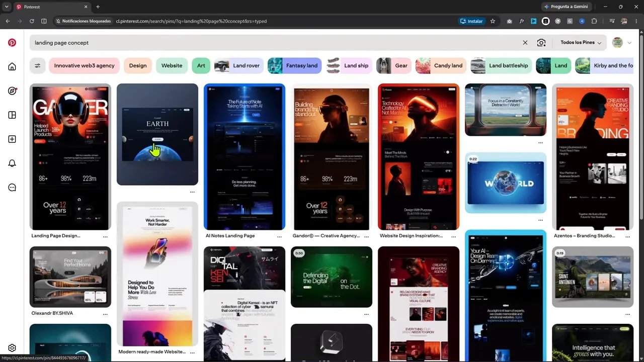
Task: Select the Land rover chip
Action: (238, 65)
